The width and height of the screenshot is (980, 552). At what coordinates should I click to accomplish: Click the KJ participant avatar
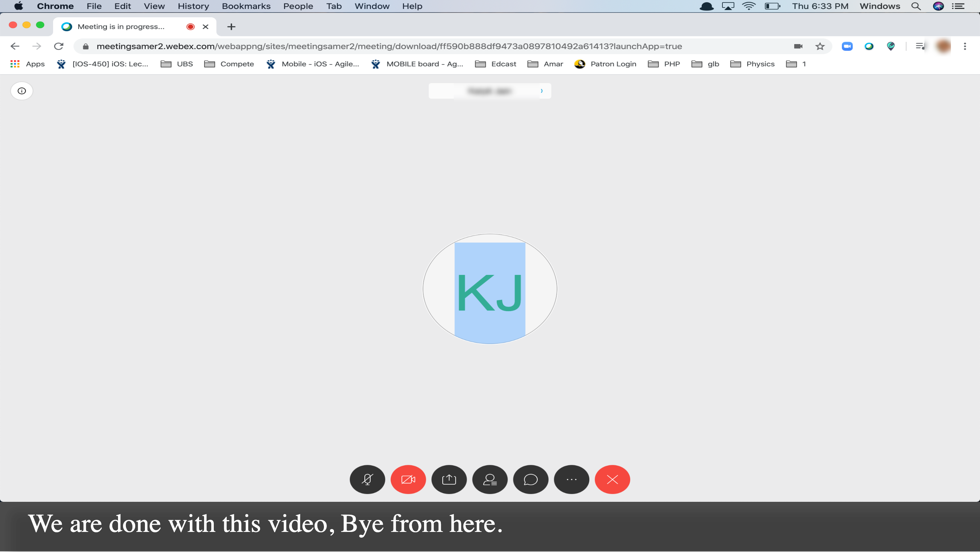tap(490, 289)
